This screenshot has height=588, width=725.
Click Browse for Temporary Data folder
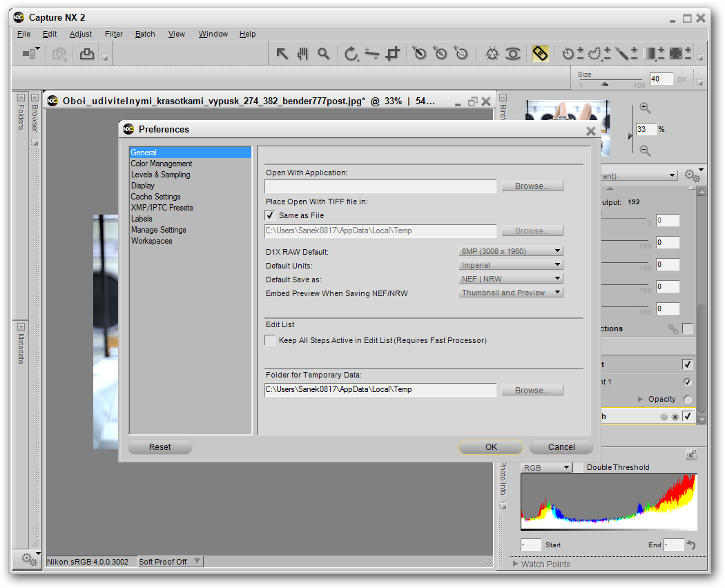coord(532,391)
